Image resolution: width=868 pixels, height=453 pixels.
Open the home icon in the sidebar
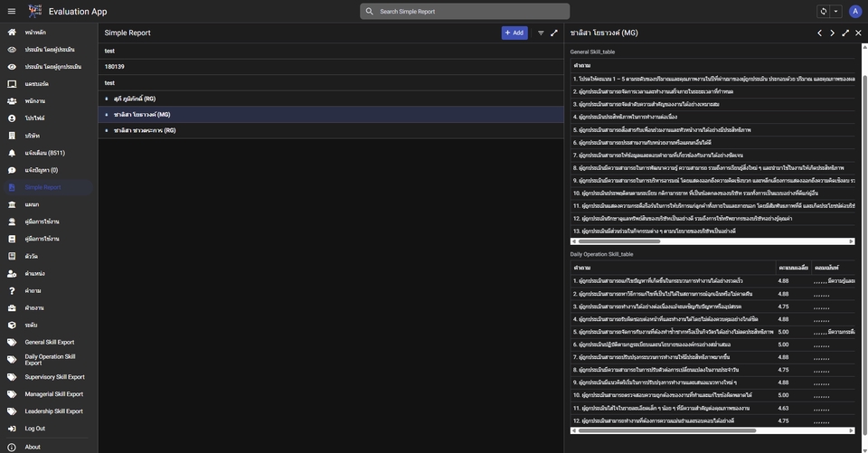point(12,33)
